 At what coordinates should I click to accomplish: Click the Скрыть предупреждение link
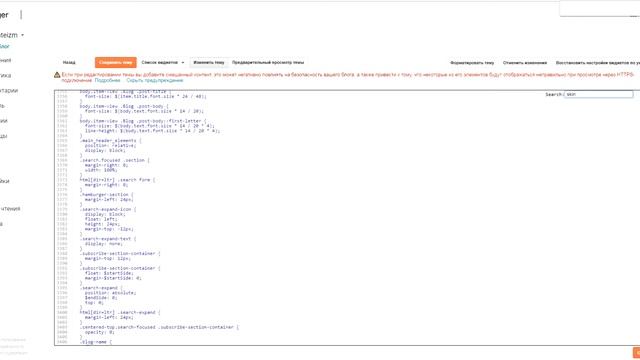(x=155, y=80)
